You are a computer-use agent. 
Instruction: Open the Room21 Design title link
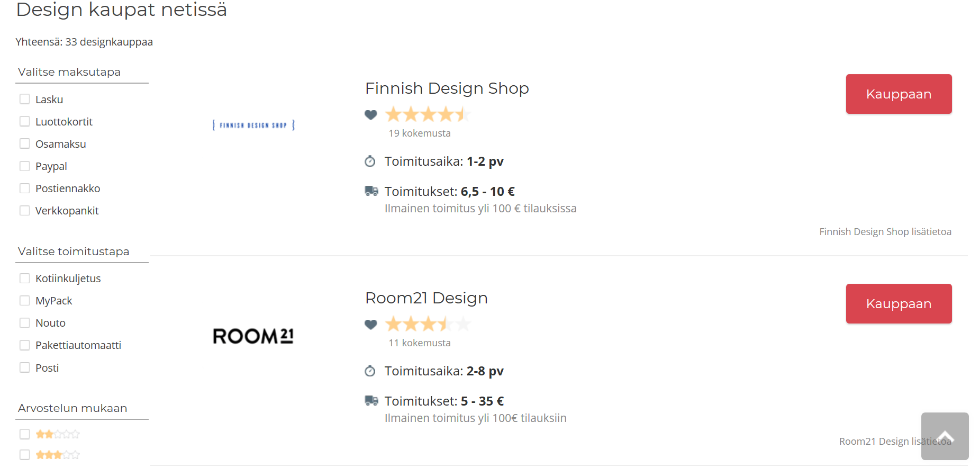(x=427, y=298)
